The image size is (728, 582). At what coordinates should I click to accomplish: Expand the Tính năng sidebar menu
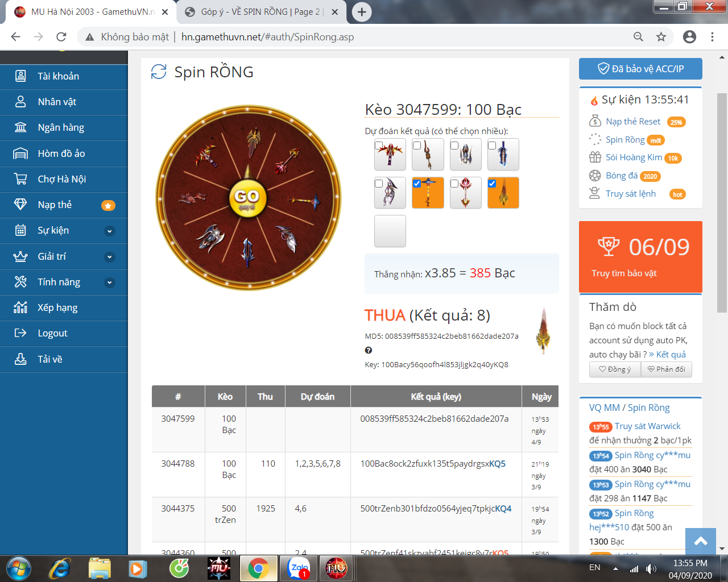click(110, 282)
